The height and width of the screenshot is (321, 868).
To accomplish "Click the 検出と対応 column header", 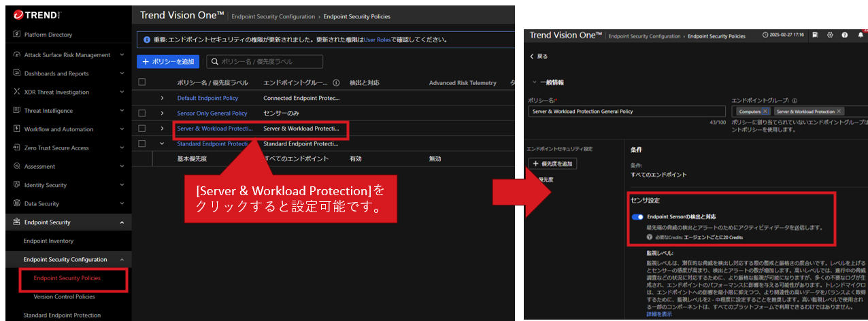I will pos(365,83).
